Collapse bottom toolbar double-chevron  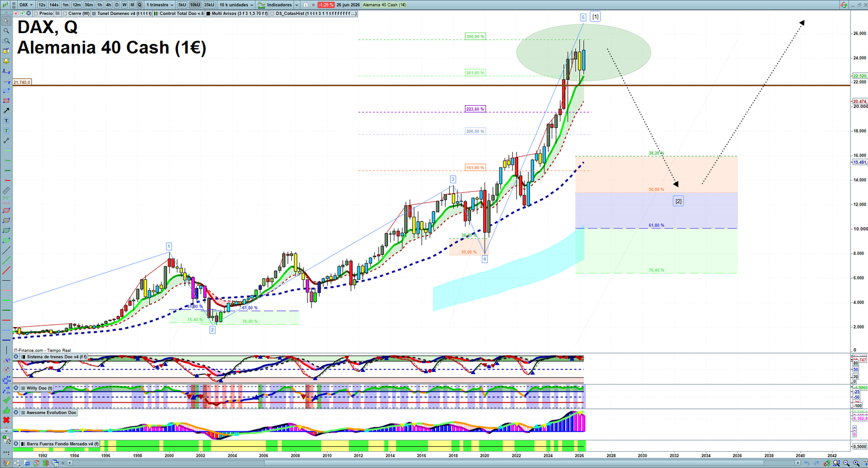(63, 463)
